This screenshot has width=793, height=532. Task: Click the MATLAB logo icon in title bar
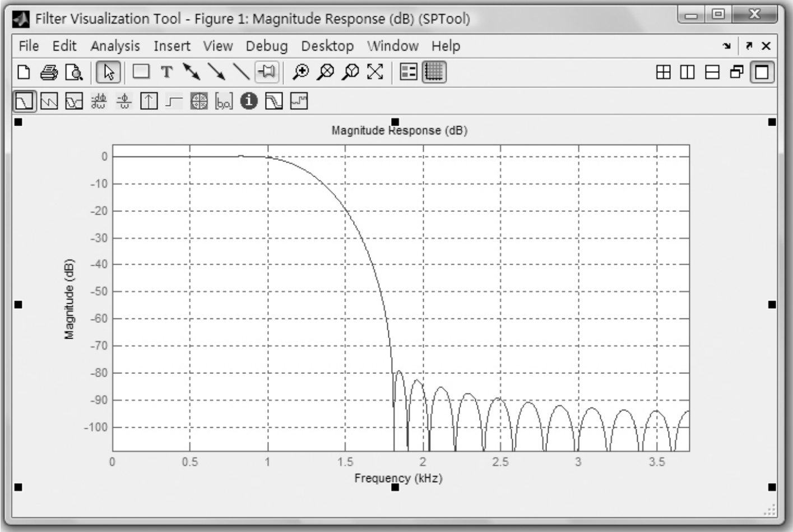pos(22,19)
